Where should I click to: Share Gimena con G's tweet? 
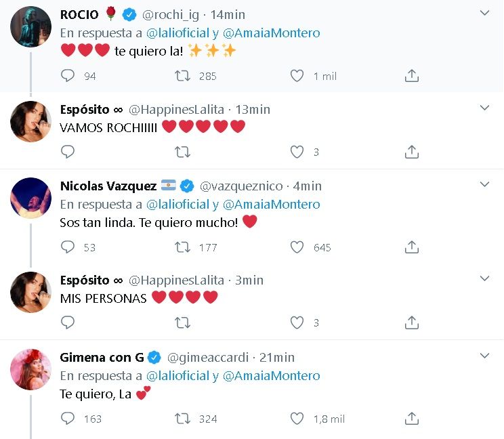pyautogui.click(x=411, y=419)
